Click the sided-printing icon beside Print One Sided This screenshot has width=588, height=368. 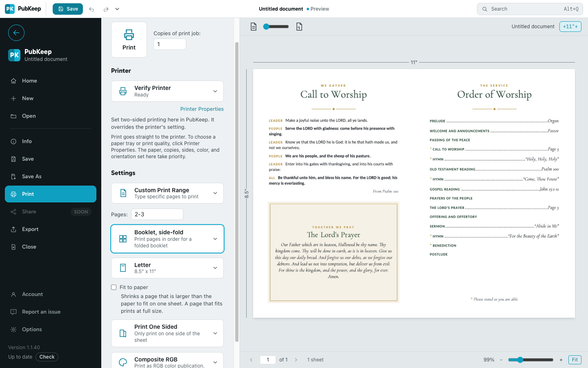pos(123,333)
